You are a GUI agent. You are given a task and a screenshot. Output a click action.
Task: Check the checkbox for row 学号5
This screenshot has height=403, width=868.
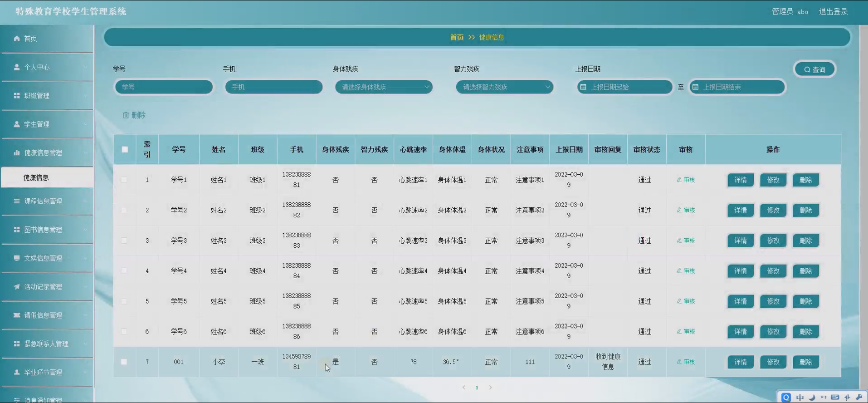tap(124, 301)
